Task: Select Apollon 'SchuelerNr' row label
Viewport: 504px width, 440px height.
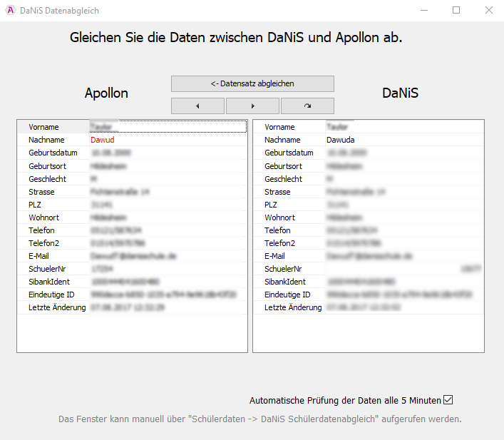Action: pyautogui.click(x=47, y=269)
